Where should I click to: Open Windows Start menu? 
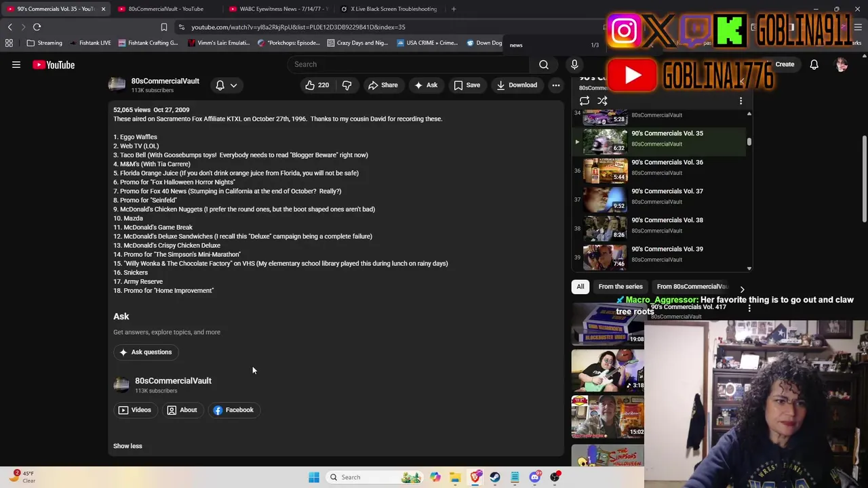coord(314,477)
